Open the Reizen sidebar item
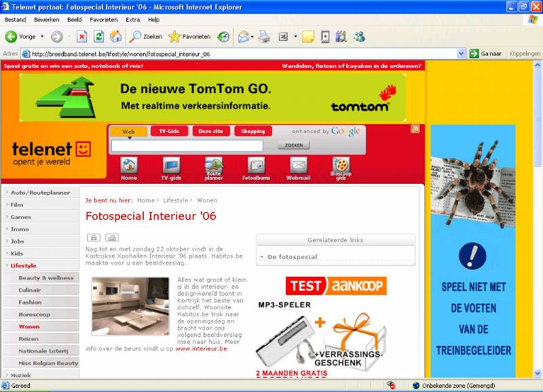Image resolution: width=543 pixels, height=392 pixels. point(29,338)
